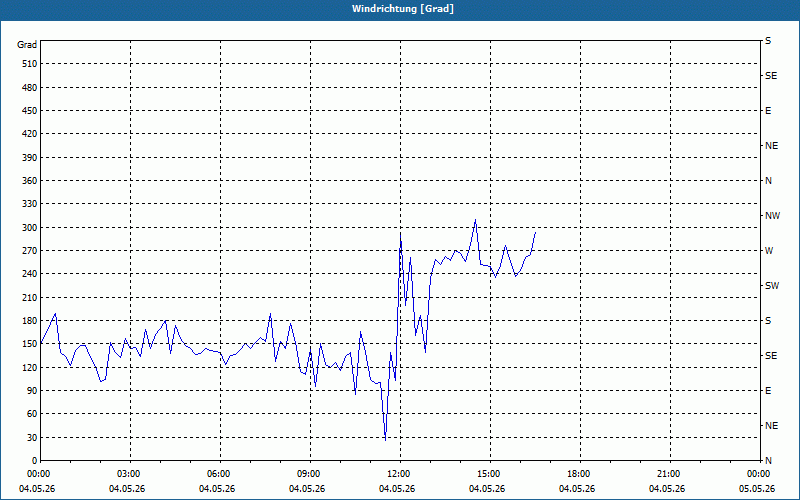Select the 18:00 time label on the x-axis
The width and height of the screenshot is (800, 500).
click(x=579, y=474)
